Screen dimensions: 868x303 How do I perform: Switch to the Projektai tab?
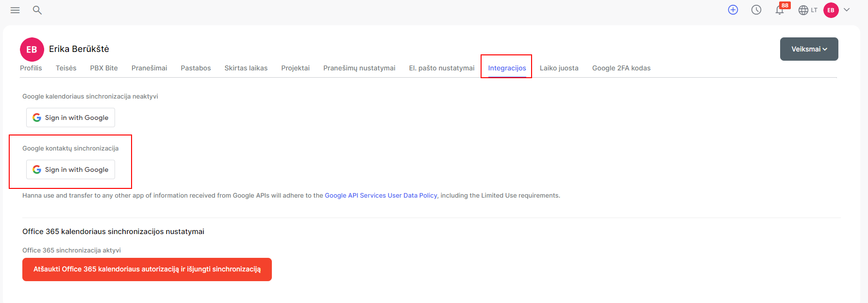point(296,68)
